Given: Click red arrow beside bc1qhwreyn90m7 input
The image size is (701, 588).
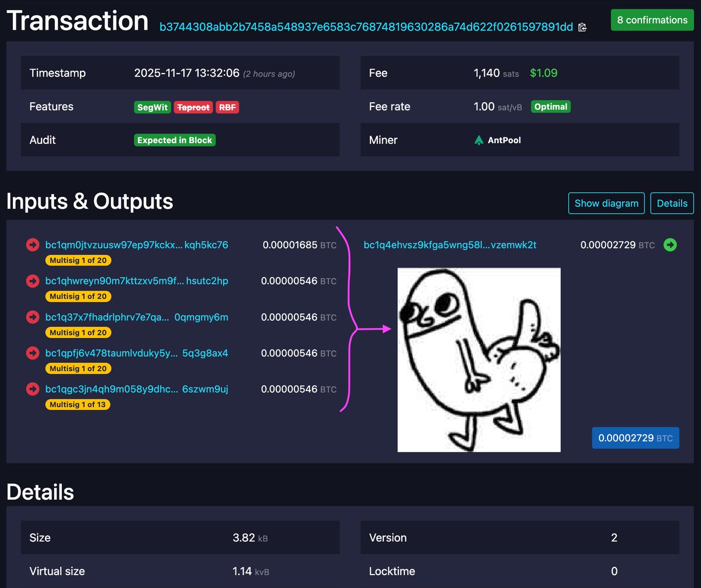Looking at the screenshot, I should pos(33,281).
